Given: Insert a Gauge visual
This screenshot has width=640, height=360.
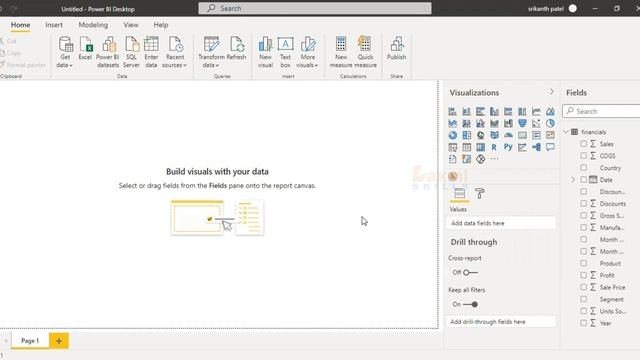Looking at the screenshot, I should [508, 135].
